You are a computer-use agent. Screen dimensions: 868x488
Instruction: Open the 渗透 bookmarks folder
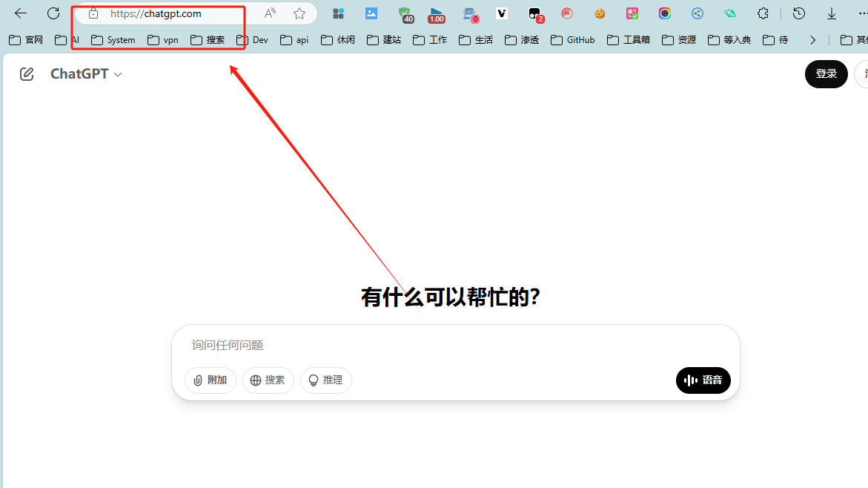pyautogui.click(x=522, y=40)
